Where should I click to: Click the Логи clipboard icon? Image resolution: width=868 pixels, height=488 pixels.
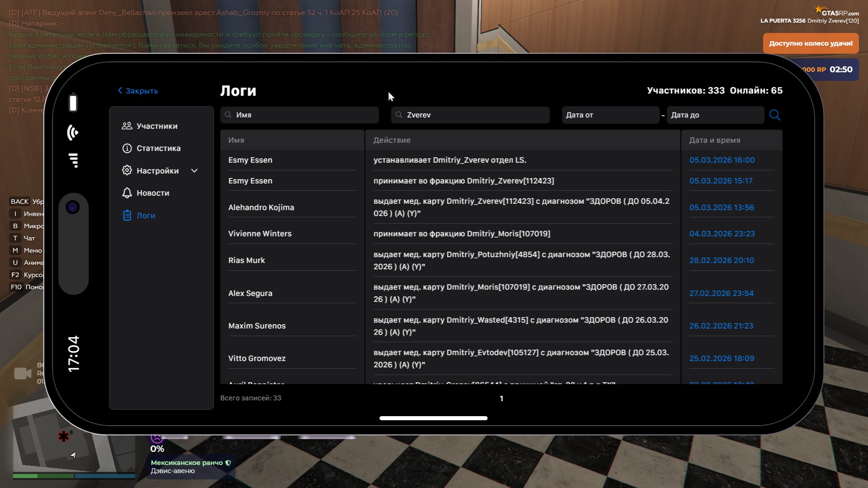click(127, 216)
